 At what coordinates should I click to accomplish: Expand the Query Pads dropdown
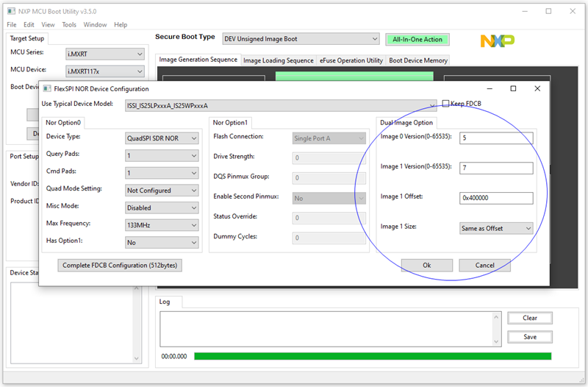162,155
